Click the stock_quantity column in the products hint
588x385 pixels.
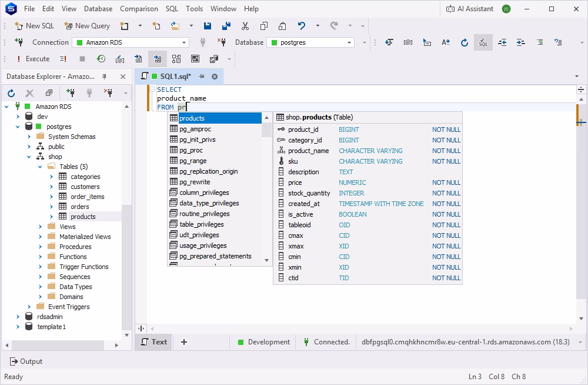[309, 193]
